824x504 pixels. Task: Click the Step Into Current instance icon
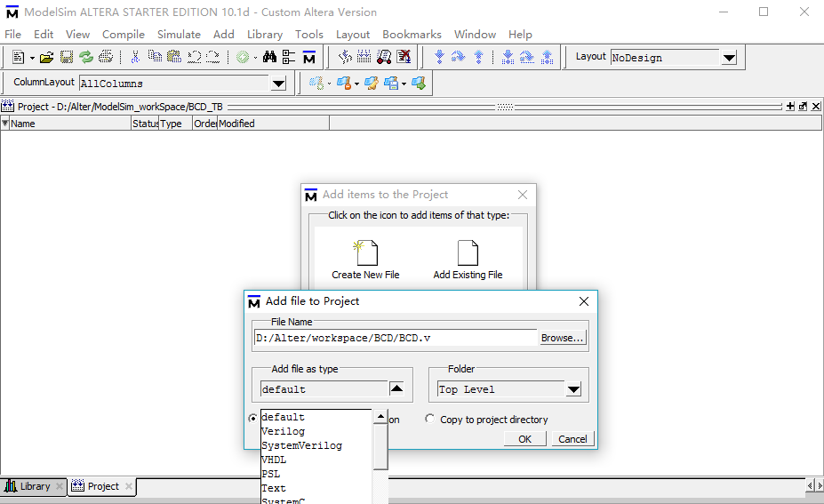point(508,57)
